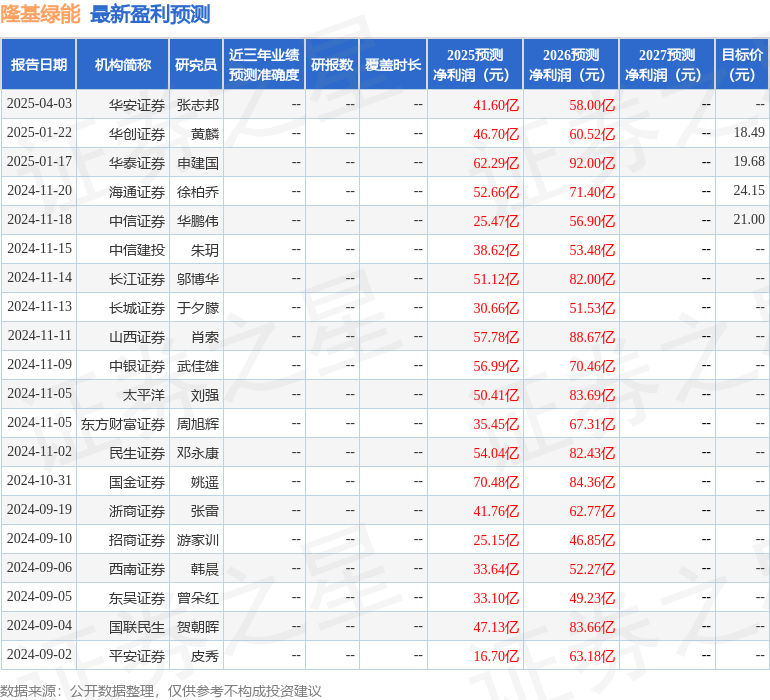The width and height of the screenshot is (770, 700).
Task: Select the date 2025-04-03
Action: [39, 104]
